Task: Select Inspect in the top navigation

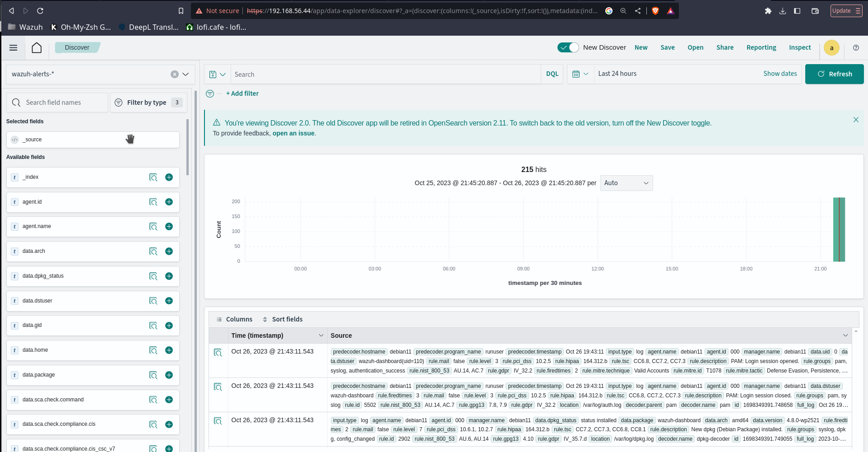Action: pos(799,47)
